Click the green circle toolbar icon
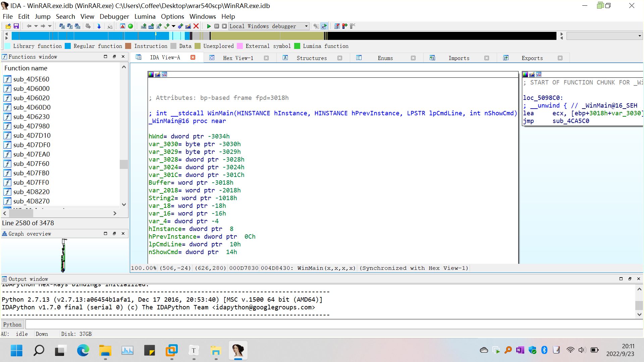This screenshot has width=644, height=362. coord(130,26)
